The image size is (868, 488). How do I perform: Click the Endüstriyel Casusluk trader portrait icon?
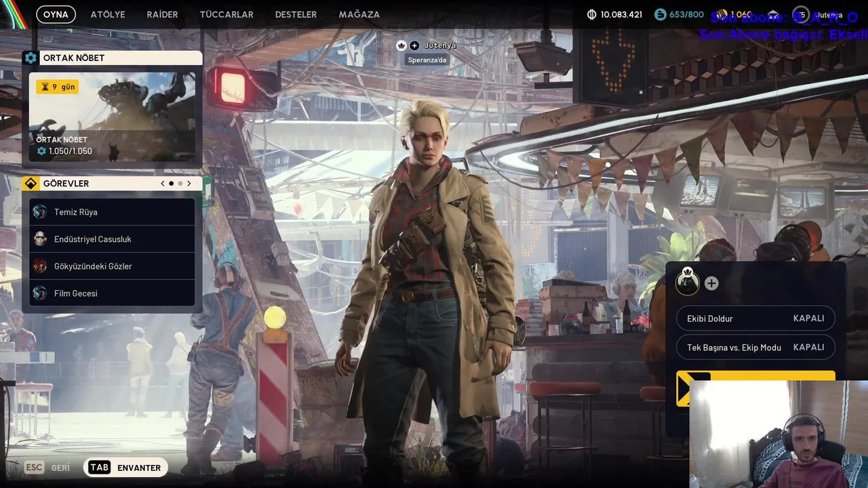40,239
